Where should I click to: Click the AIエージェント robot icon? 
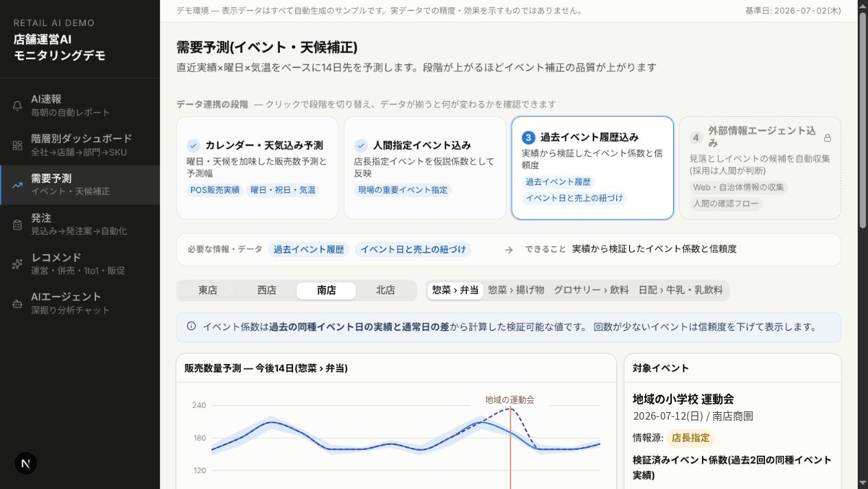(x=18, y=304)
